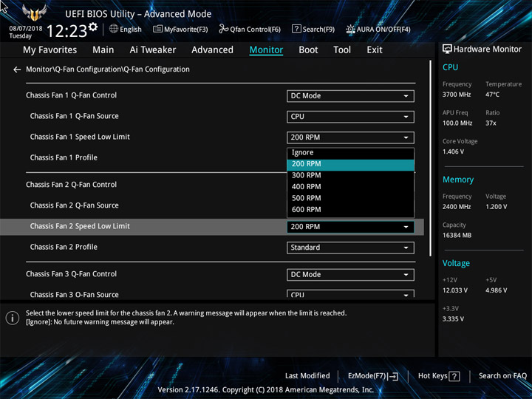The width and height of the screenshot is (532, 399).
Task: Open Search(F9) tool
Action: pyautogui.click(x=313, y=29)
